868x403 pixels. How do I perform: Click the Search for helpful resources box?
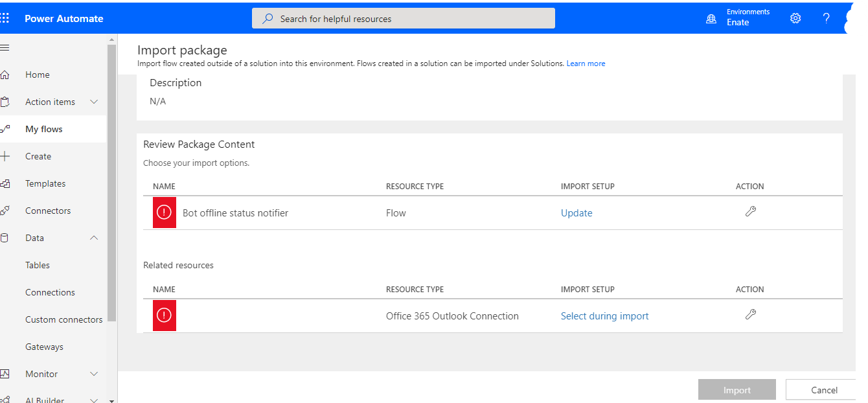pos(403,19)
